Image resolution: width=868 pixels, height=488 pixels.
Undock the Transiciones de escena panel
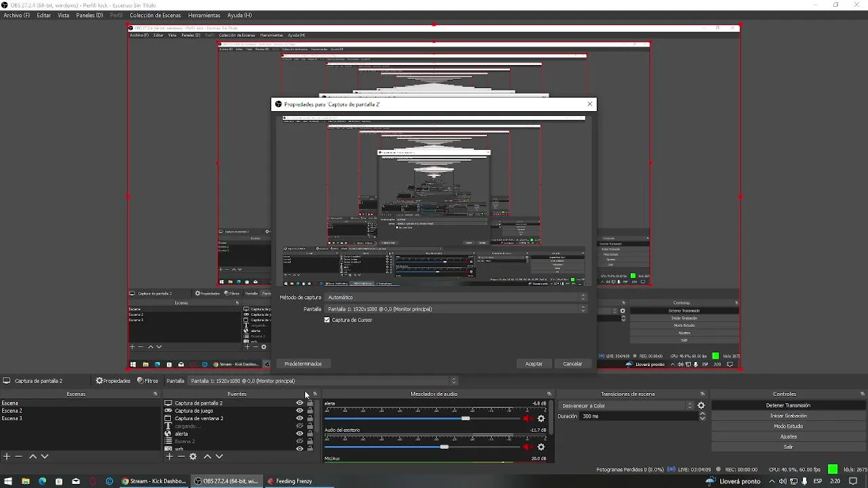(703, 394)
